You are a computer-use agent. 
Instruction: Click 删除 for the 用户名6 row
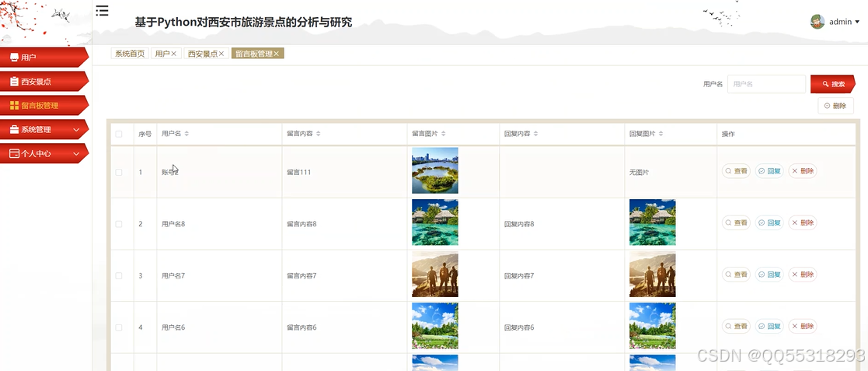click(x=803, y=326)
